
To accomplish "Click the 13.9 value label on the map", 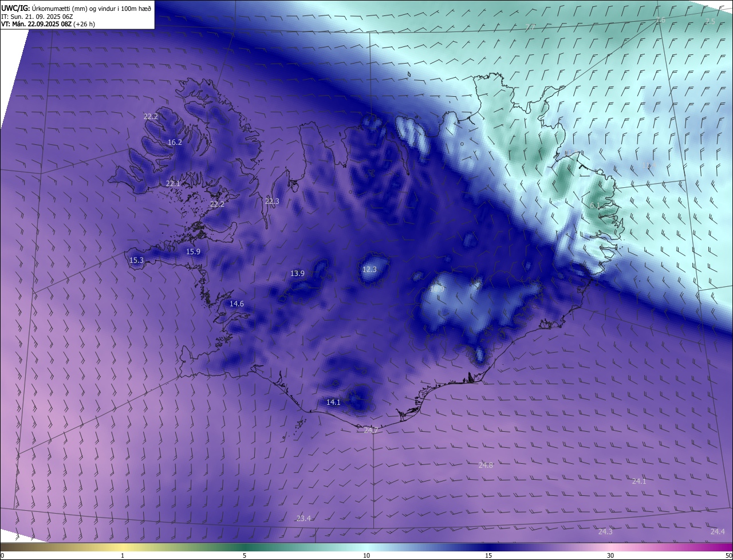I will click(297, 273).
